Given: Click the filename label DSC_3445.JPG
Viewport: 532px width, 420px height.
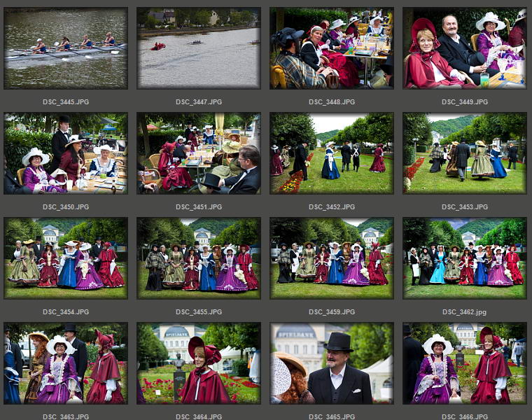Looking at the screenshot, I should pyautogui.click(x=66, y=102).
